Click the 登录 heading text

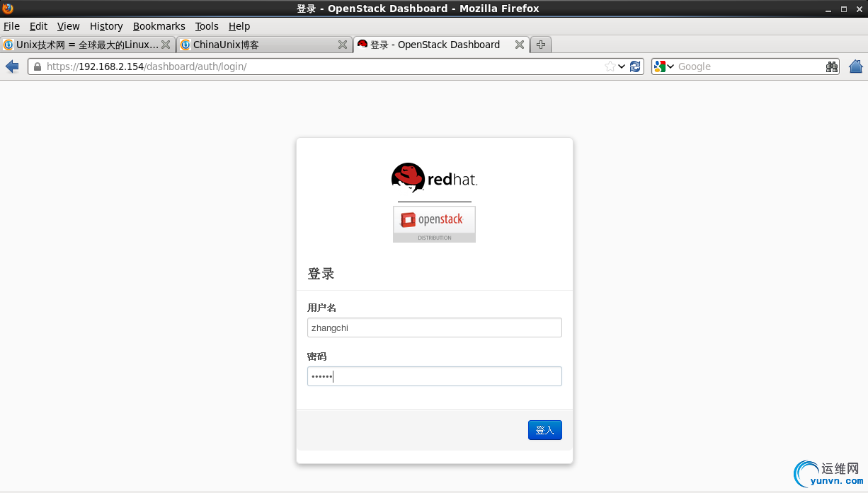(x=321, y=274)
